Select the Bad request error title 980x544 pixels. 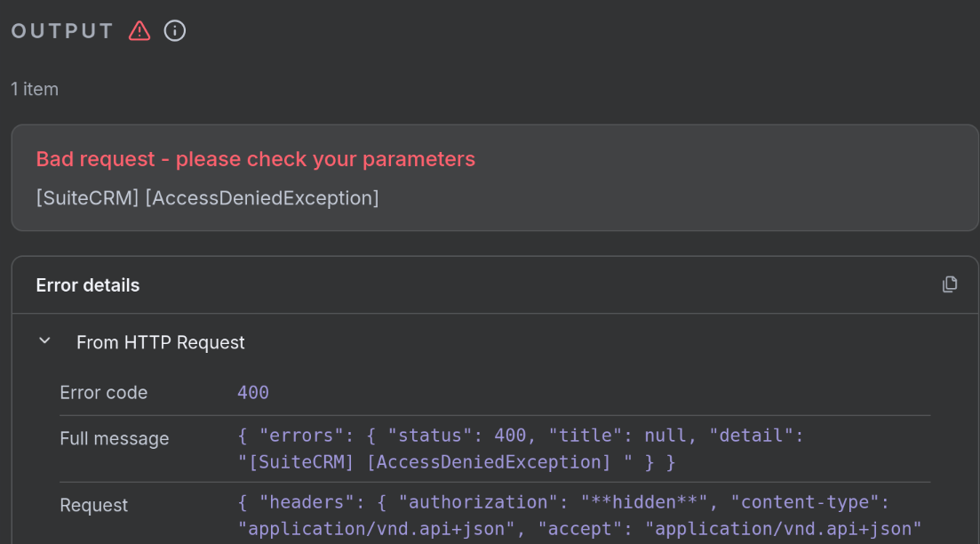(x=255, y=159)
